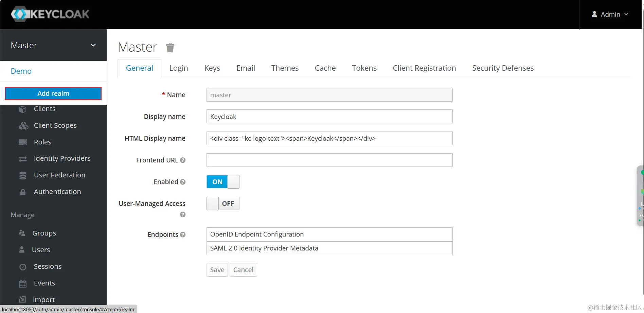Click the User Federation database icon
644x313 pixels.
pyautogui.click(x=23, y=175)
